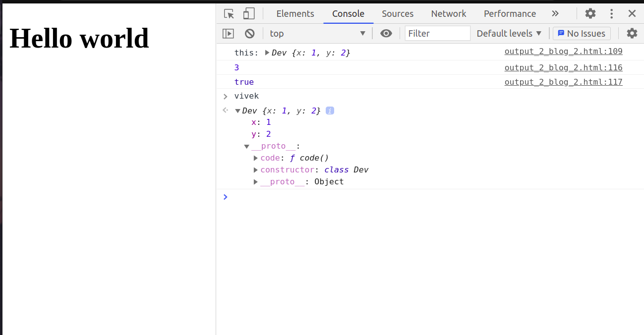Show more tabs via double chevron

point(555,13)
